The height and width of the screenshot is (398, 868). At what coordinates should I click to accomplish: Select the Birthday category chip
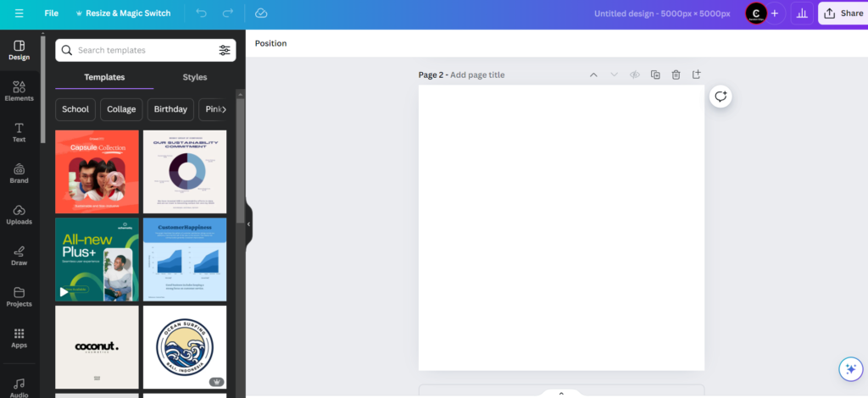(170, 109)
